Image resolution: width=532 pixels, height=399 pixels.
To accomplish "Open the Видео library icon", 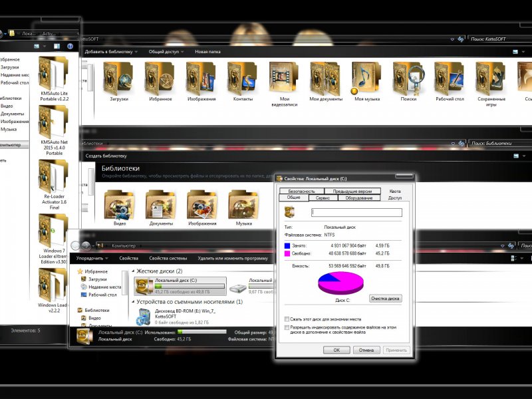I will [x=120, y=205].
